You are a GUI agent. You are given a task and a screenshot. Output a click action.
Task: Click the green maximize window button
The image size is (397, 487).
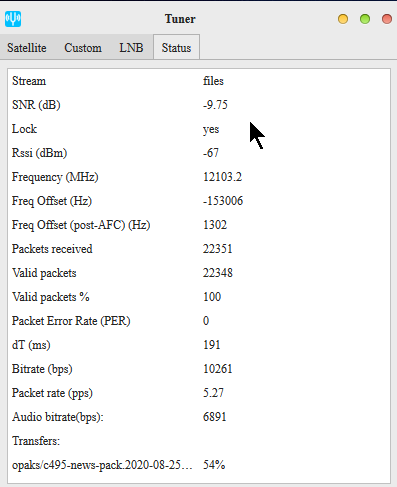(x=365, y=19)
